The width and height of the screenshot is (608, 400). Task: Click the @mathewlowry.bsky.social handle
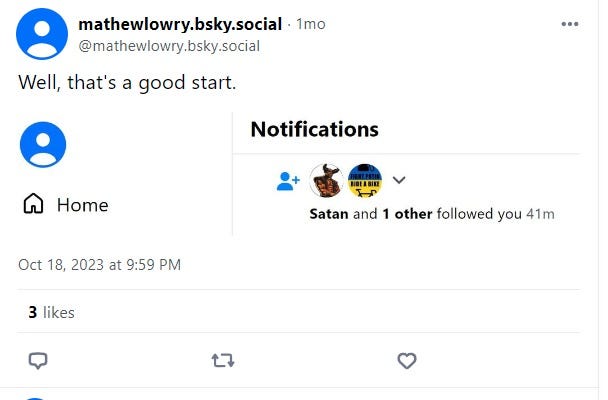(x=169, y=46)
